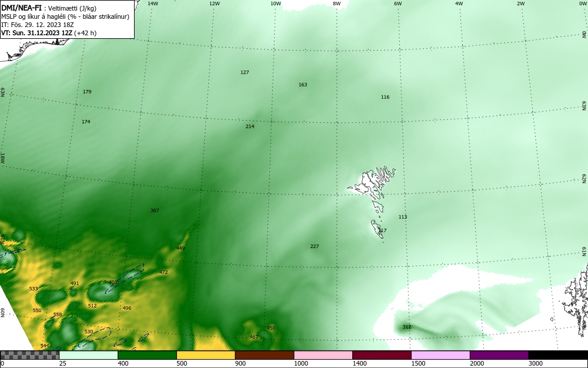
Task: Click the 8W longitude label
Action: [337, 4]
